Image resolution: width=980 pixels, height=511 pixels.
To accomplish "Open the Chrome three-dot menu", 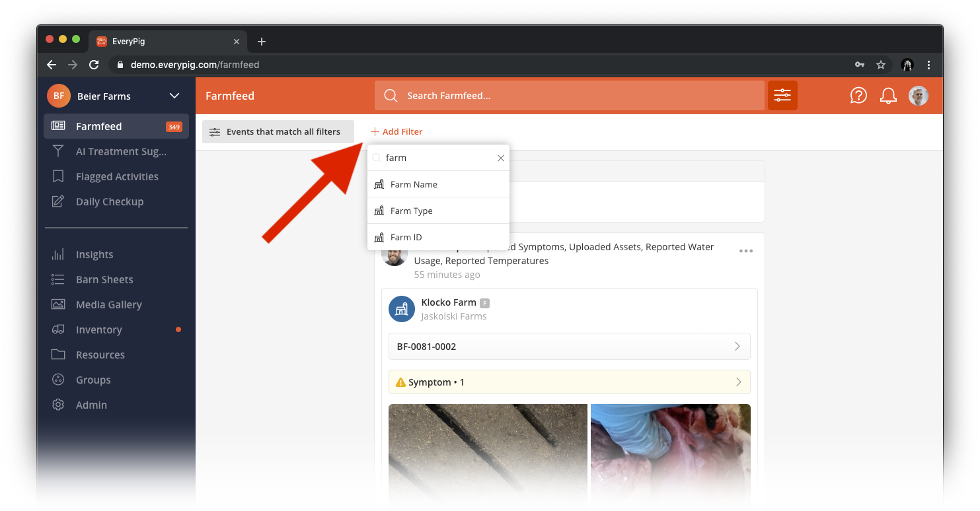I will 929,65.
